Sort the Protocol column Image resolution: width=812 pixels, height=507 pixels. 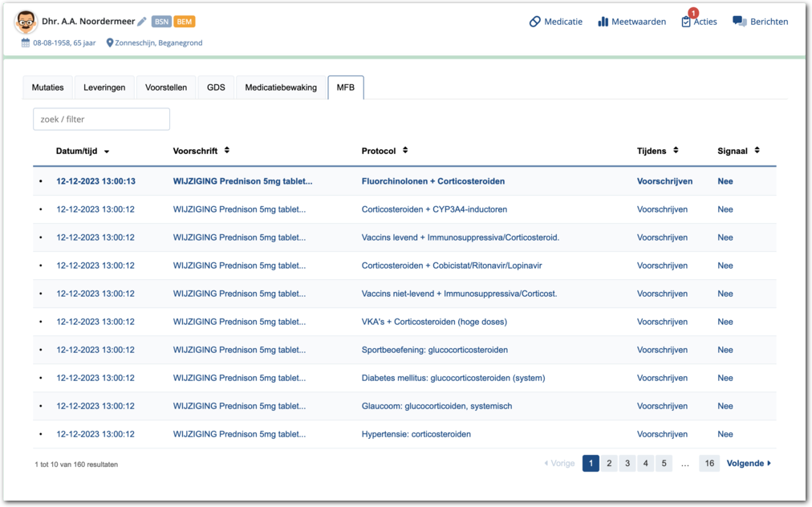pyautogui.click(x=405, y=151)
